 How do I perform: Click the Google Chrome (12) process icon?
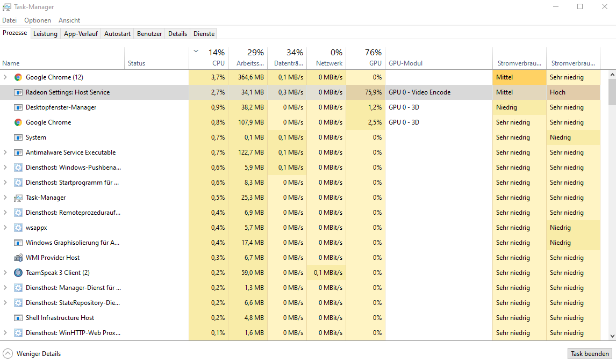[18, 77]
